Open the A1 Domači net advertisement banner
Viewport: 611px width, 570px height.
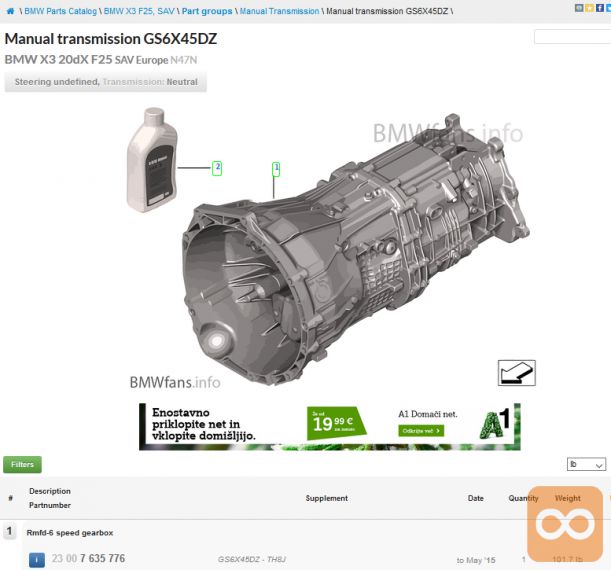tap(330, 427)
